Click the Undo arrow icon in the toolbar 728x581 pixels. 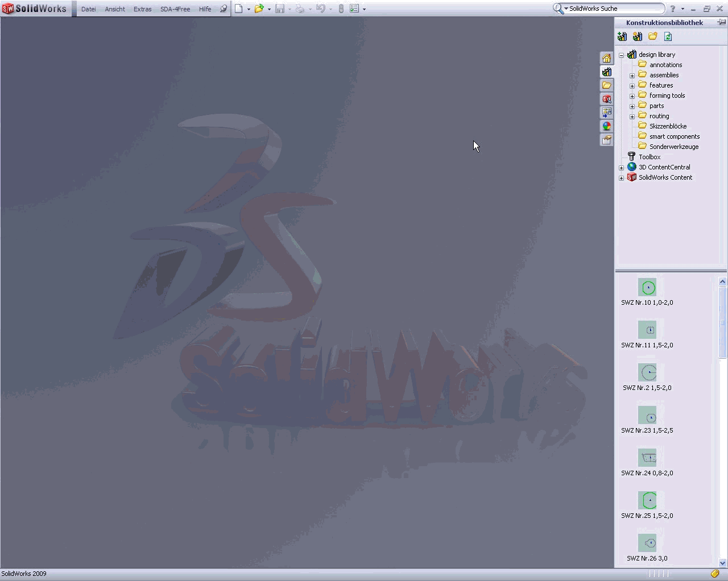pos(321,9)
